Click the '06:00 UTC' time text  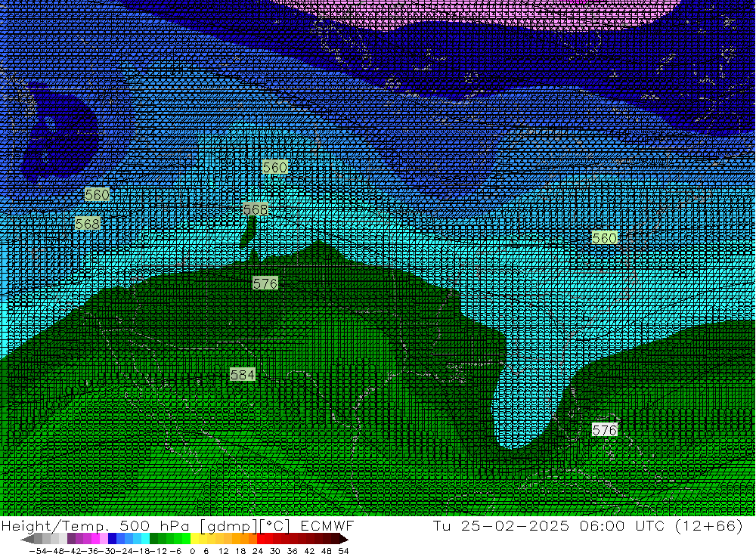[x=622, y=525]
